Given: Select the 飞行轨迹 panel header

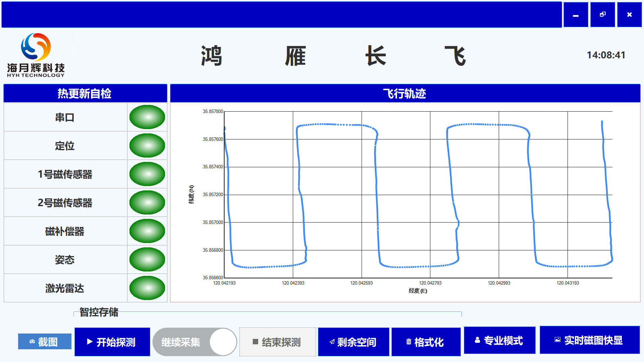Looking at the screenshot, I should 405,94.
